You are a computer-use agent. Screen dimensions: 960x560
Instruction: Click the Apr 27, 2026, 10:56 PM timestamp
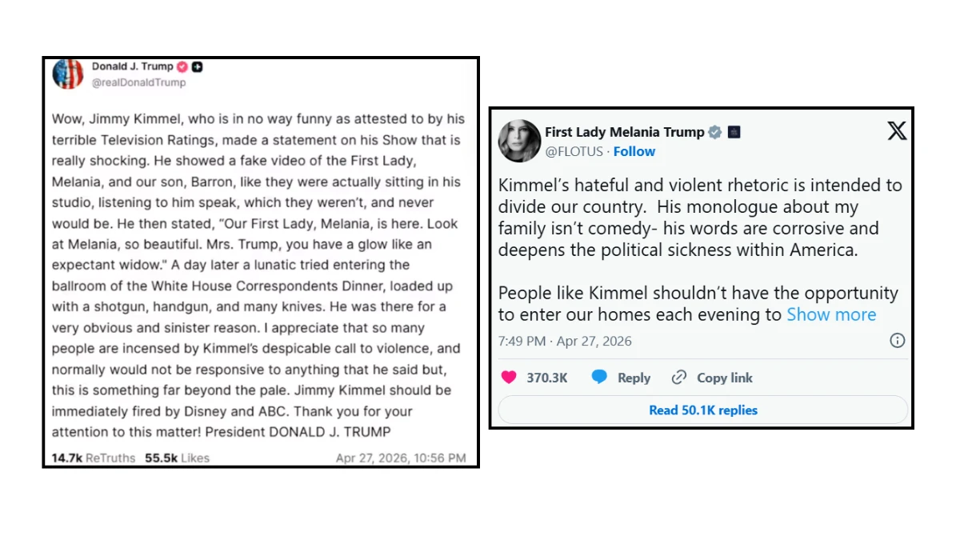point(401,458)
